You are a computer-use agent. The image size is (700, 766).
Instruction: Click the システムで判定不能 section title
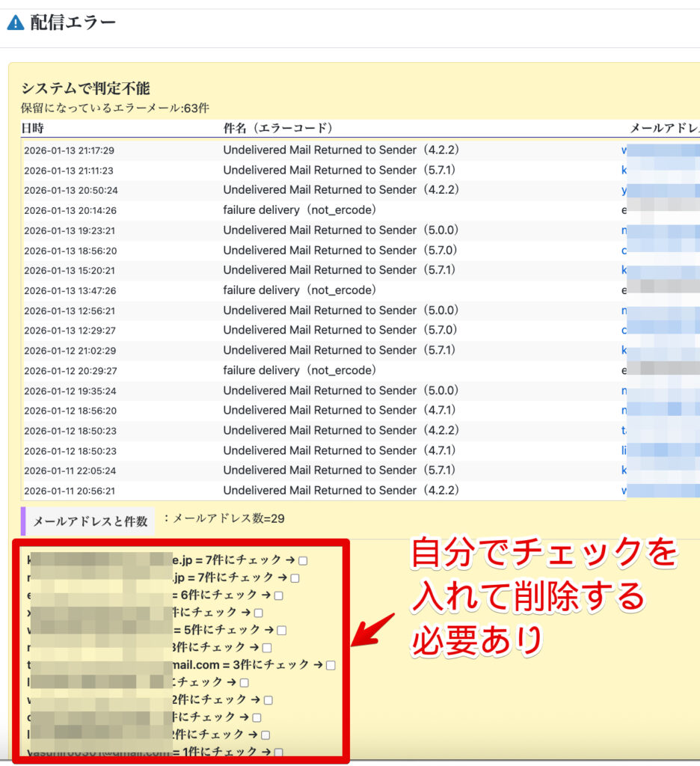click(x=85, y=88)
